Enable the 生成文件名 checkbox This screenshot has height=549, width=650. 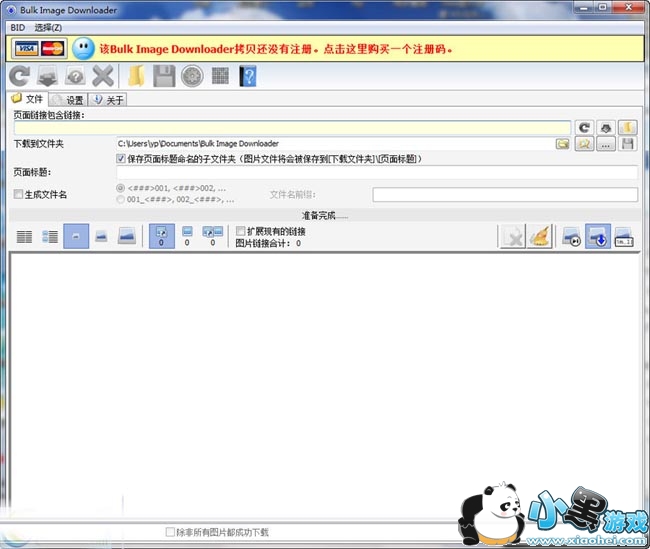[x=18, y=194]
